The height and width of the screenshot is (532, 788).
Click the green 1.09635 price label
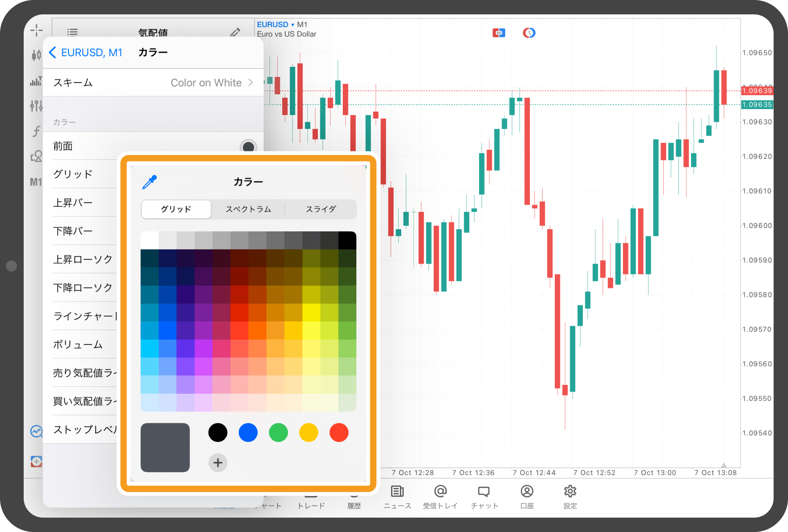click(757, 104)
